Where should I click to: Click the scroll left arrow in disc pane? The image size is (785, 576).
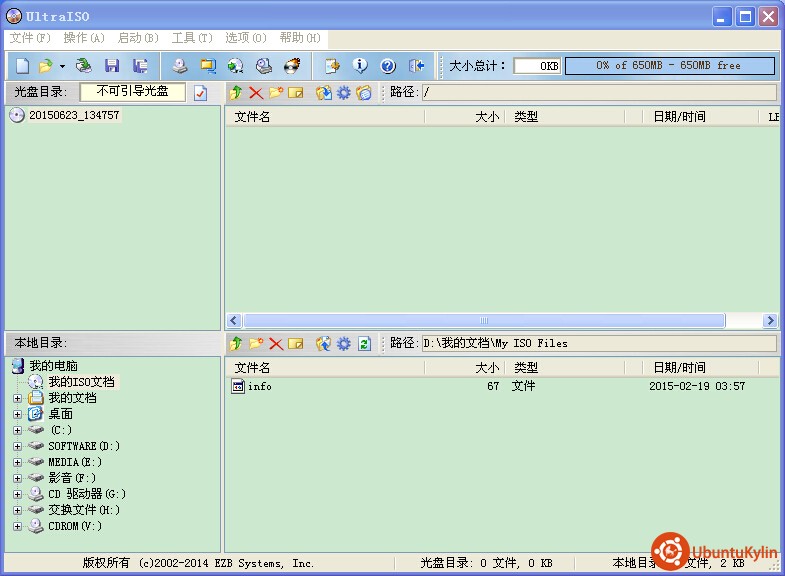pos(234,320)
